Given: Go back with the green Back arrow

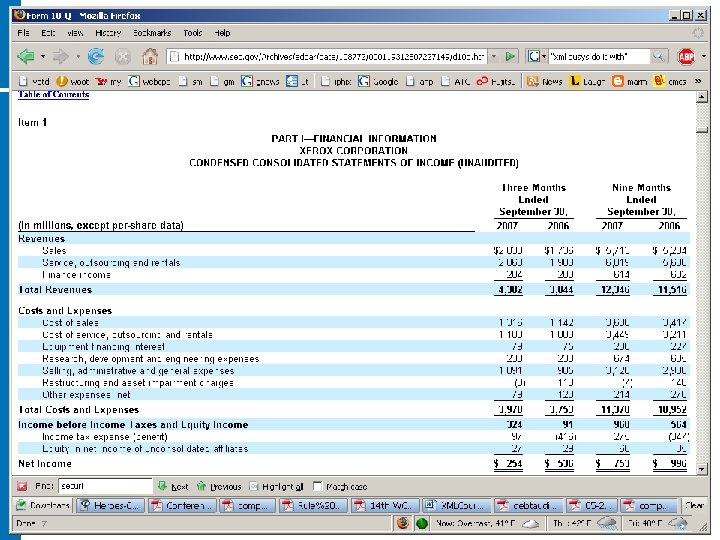Looking at the screenshot, I should [26, 56].
